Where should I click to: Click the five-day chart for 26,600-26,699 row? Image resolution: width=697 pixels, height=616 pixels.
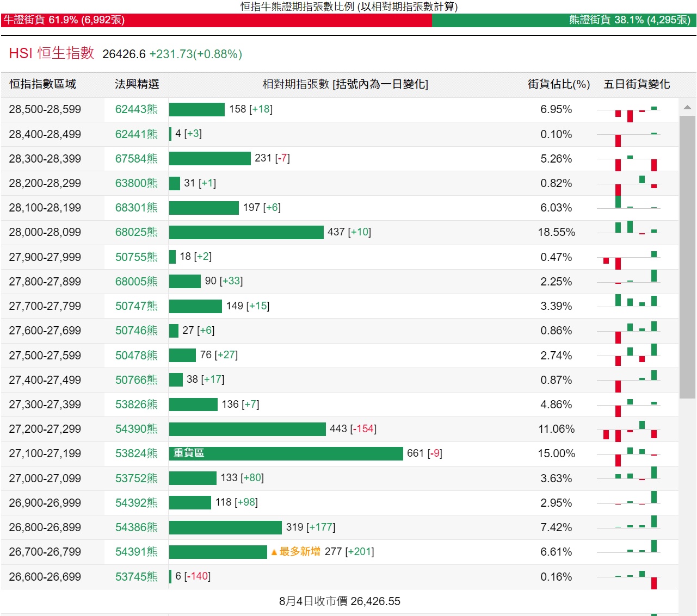(630, 578)
